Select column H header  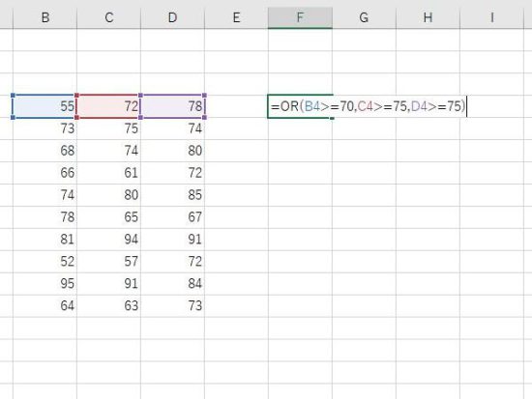coord(428,17)
